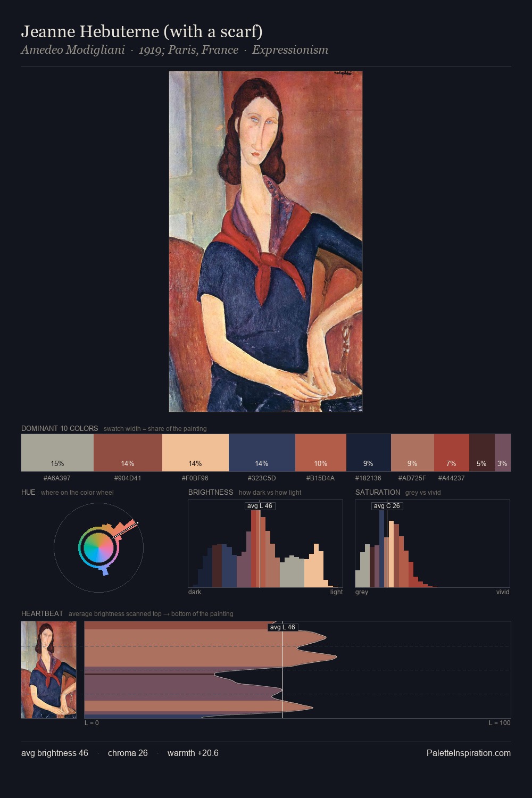Click the avg L 46 marker in Heartbeat

click(x=282, y=627)
